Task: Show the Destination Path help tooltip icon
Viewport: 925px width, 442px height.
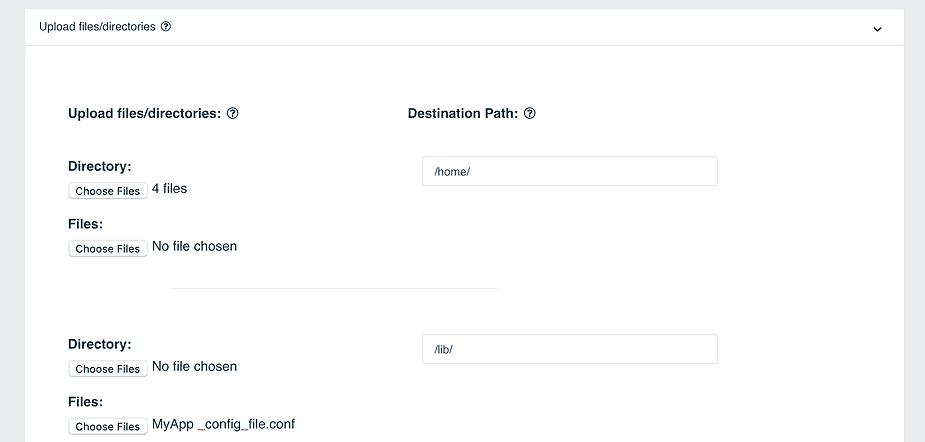Action: (530, 113)
